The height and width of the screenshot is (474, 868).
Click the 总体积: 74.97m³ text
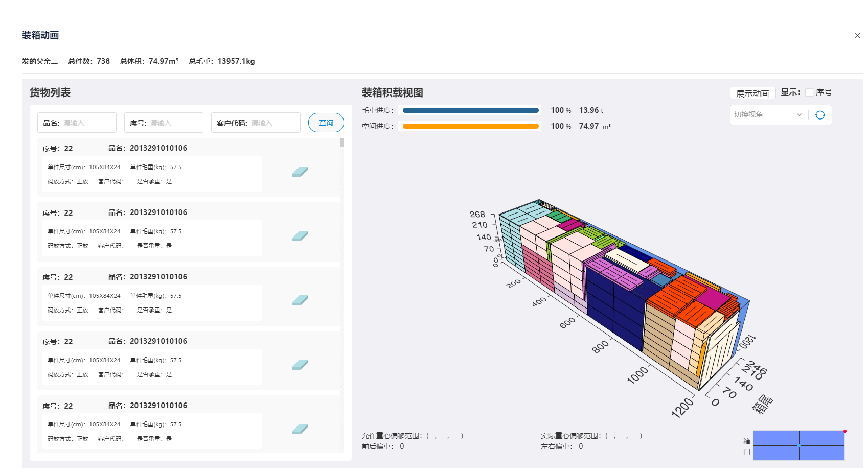pos(149,61)
